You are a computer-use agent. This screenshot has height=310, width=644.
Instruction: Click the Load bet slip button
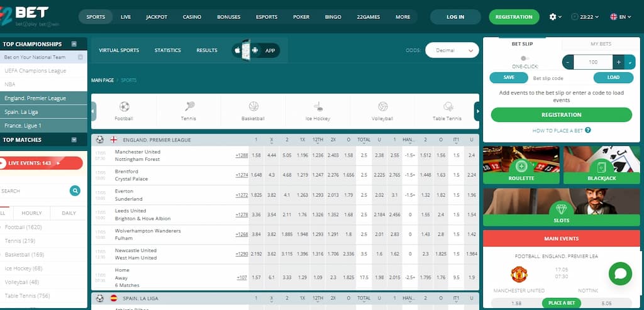[x=613, y=77]
